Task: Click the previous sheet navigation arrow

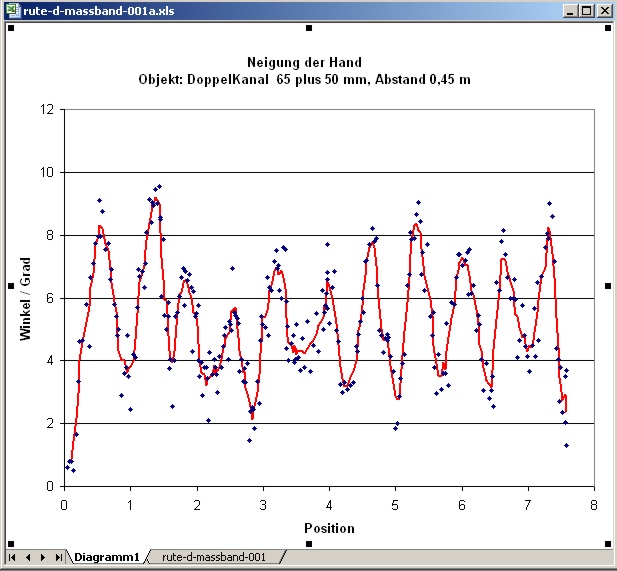Action: [x=28, y=556]
